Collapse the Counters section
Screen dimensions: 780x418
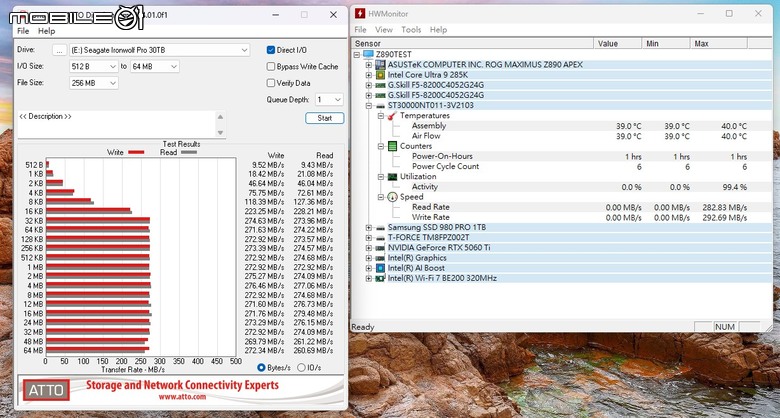tap(381, 146)
